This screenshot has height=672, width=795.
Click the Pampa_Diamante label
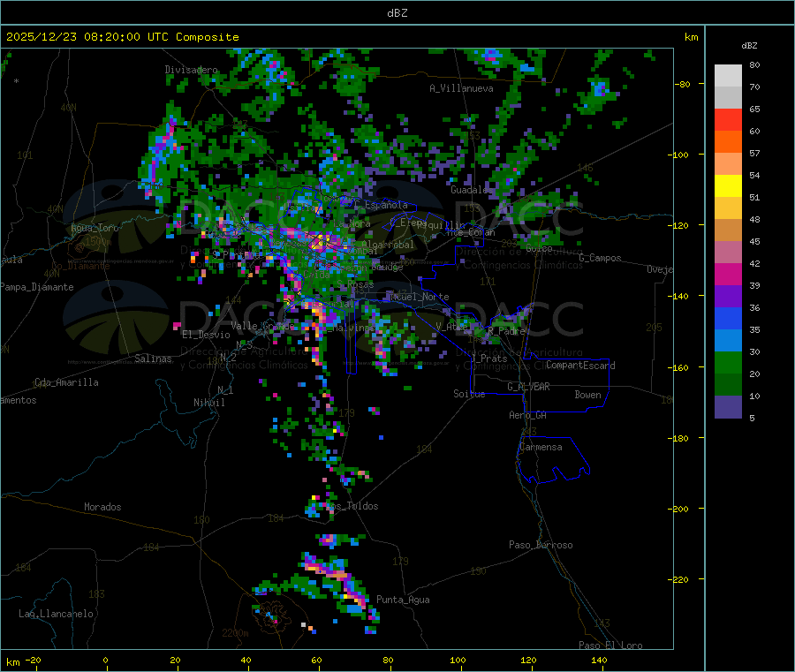(36, 287)
